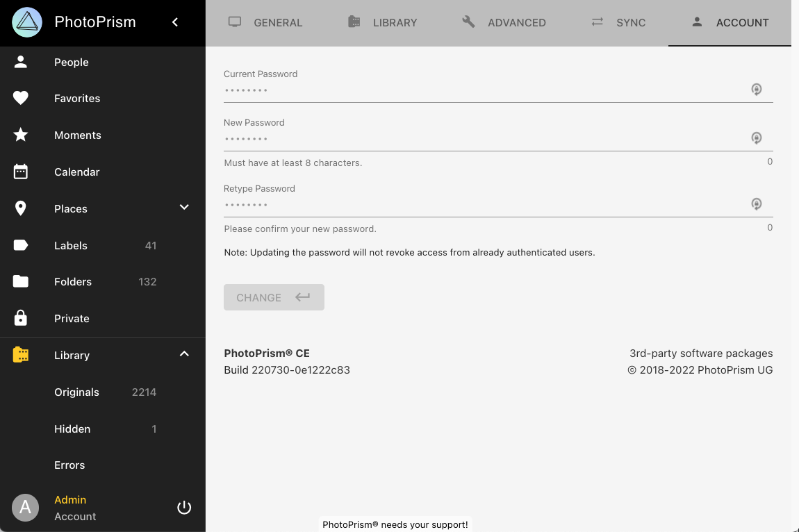This screenshot has width=799, height=532.
Task: Go to the Advanced settings tab
Action: point(504,22)
